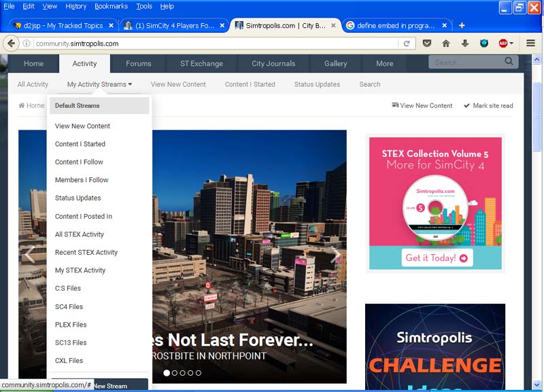Open the More navigation menu
The width and height of the screenshot is (544, 392).
384,63
